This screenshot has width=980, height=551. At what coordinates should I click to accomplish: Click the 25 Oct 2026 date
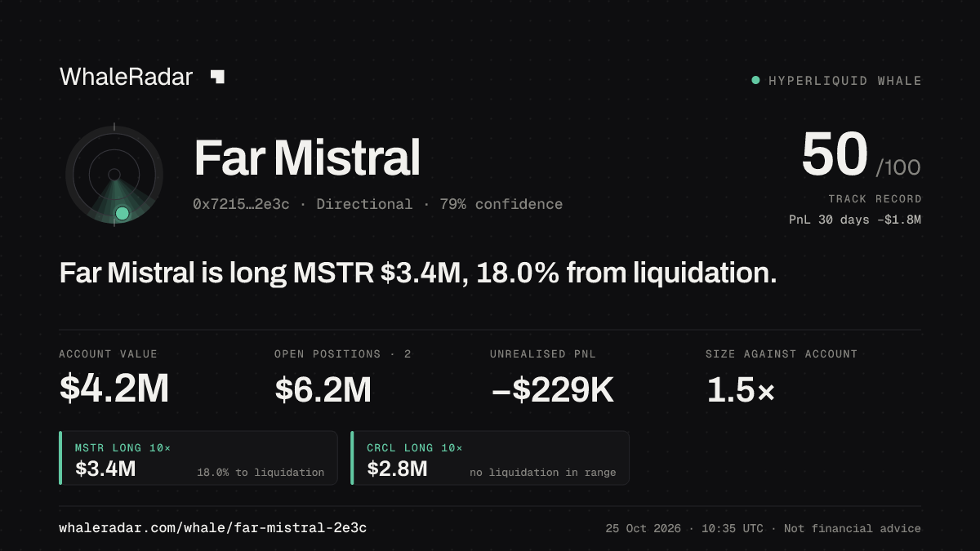click(644, 528)
